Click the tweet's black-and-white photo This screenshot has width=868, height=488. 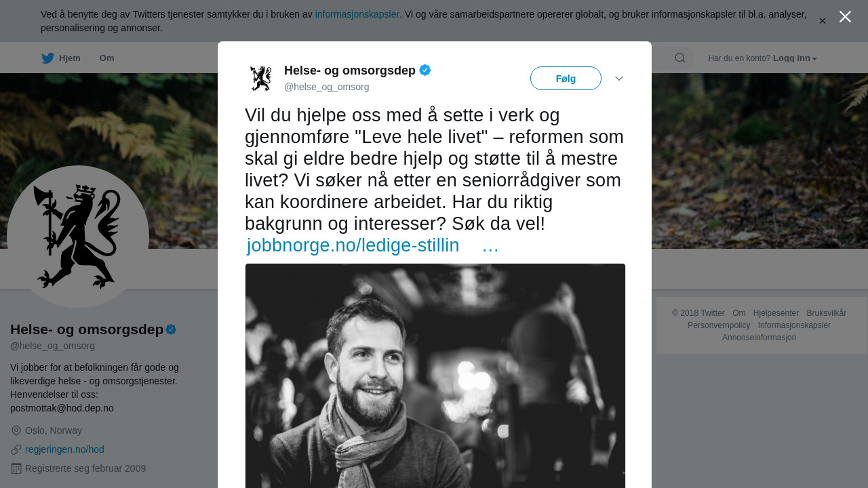point(435,375)
